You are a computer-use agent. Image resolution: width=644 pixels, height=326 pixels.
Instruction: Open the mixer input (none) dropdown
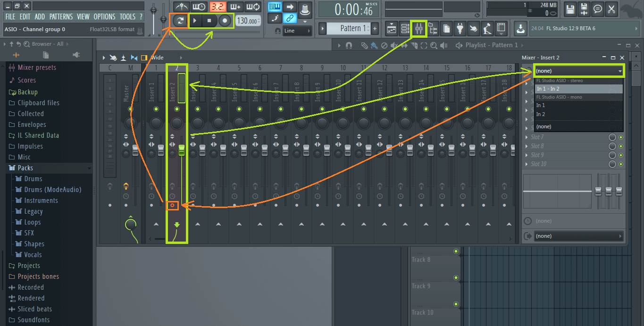pos(578,71)
